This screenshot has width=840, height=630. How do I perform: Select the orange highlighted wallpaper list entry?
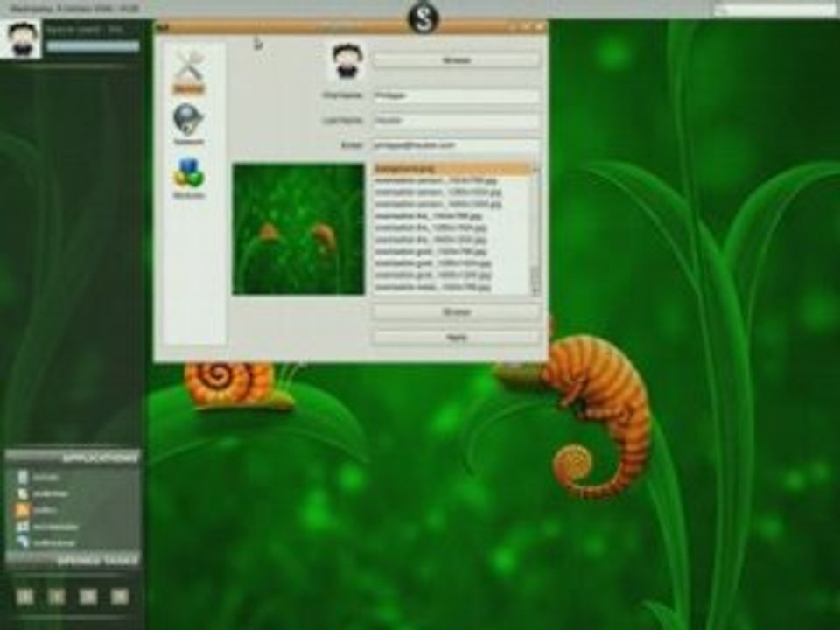[x=452, y=169]
